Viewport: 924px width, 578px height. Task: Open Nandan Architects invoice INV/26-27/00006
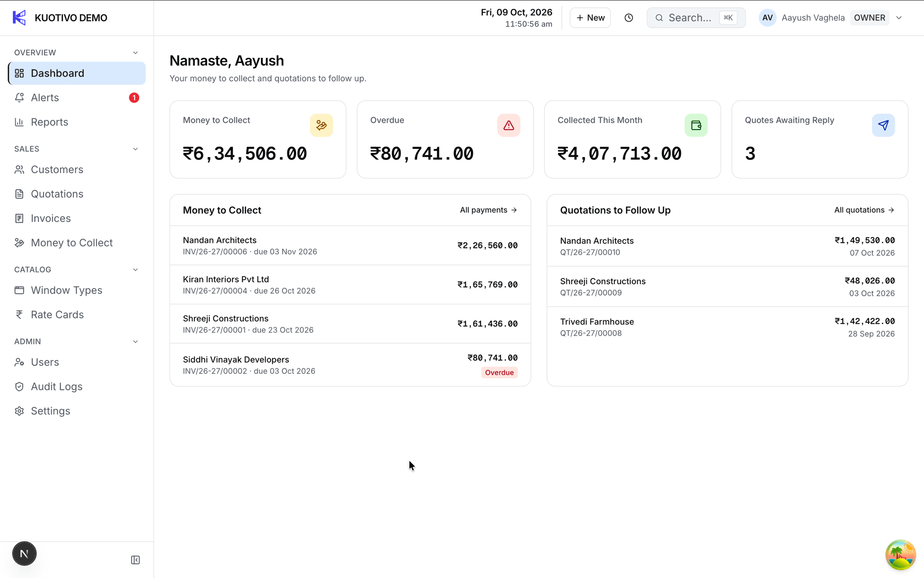pos(350,246)
